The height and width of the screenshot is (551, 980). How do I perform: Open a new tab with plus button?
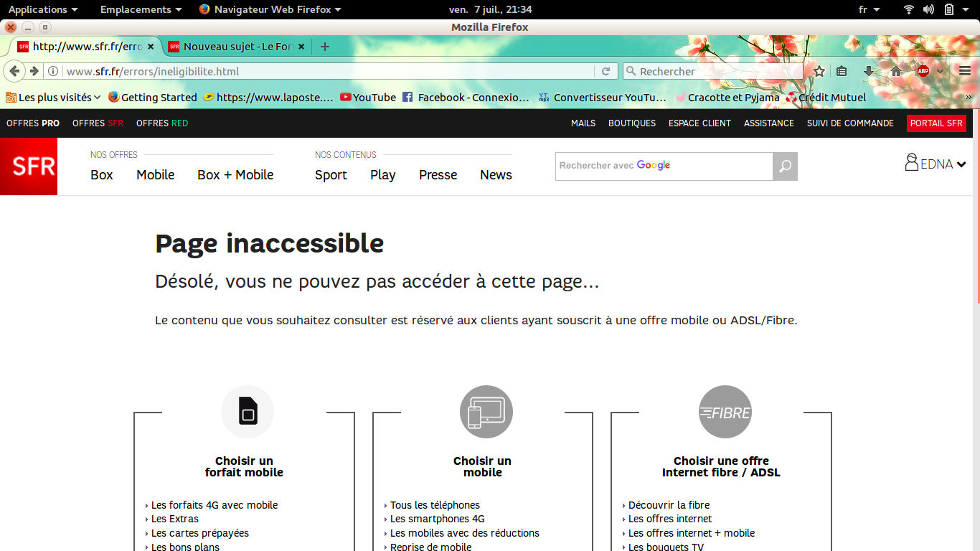[325, 47]
